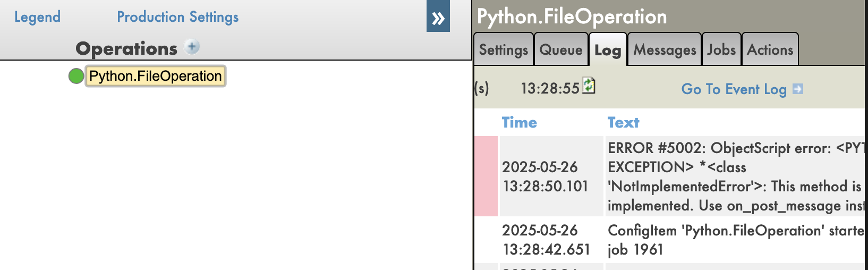Select the Log tab
This screenshot has width=868, height=270.
click(x=608, y=50)
